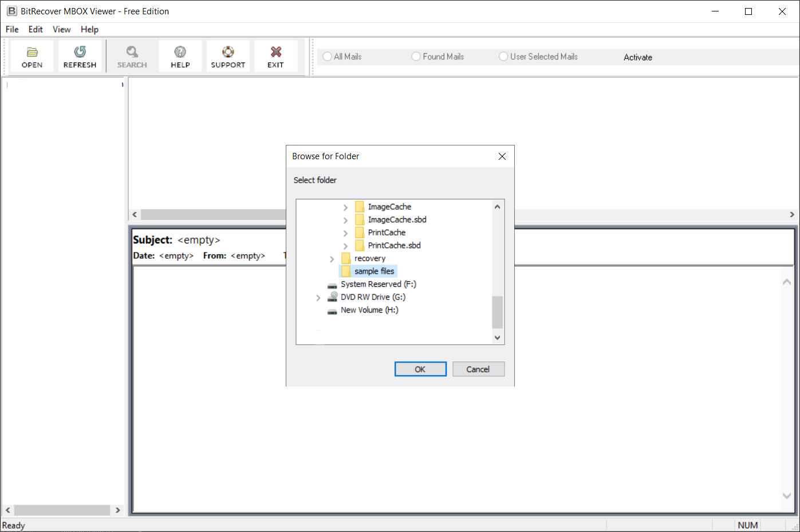Click preview pane scroll down arrow
Image resolution: width=800 pixels, height=532 pixels.
pos(787,496)
